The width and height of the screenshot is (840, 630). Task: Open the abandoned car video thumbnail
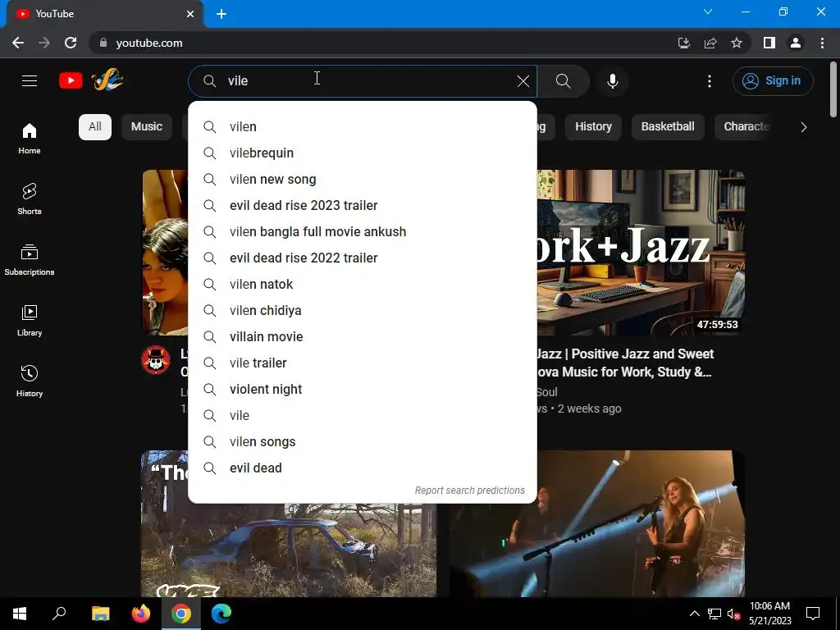(x=289, y=550)
